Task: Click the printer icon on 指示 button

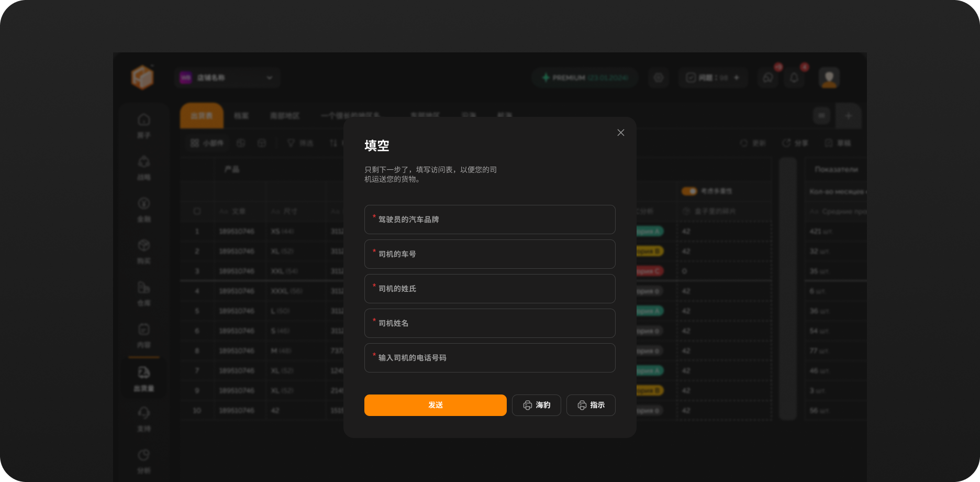Action: pyautogui.click(x=582, y=405)
